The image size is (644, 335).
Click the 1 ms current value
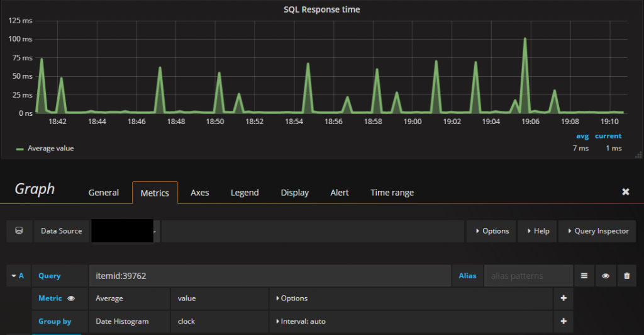tap(614, 149)
